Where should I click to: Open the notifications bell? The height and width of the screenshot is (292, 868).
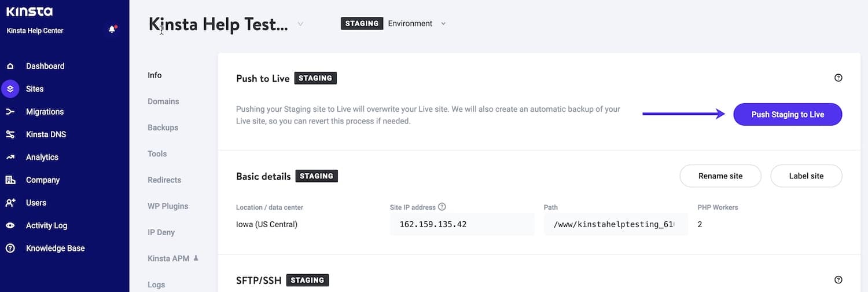tap(112, 30)
